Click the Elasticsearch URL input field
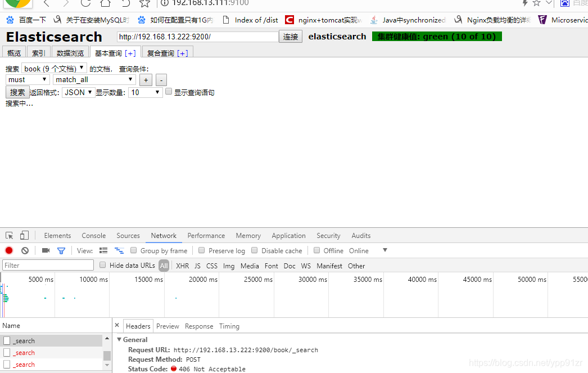 click(x=198, y=37)
